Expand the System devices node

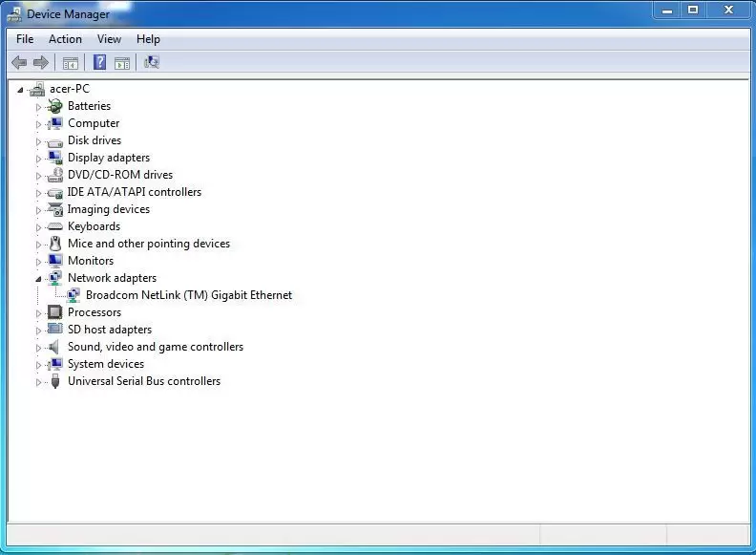38,365
